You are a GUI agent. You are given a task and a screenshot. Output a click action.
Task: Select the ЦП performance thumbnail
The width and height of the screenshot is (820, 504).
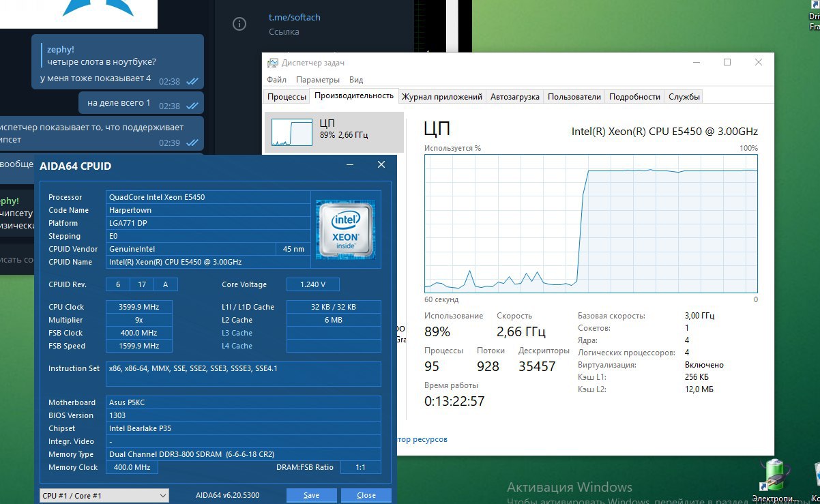[334, 132]
